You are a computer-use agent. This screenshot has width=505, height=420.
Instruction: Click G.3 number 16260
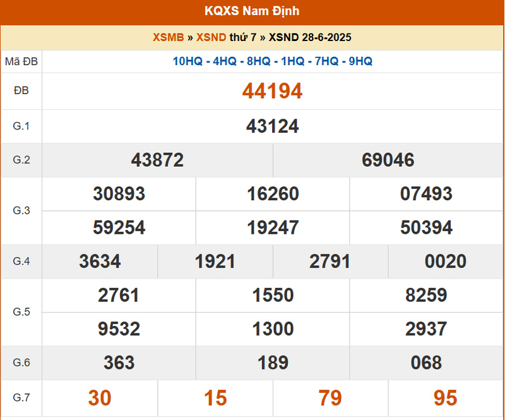point(273,194)
